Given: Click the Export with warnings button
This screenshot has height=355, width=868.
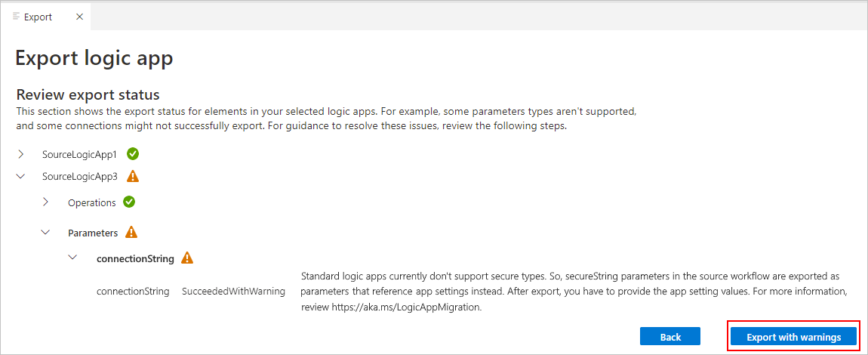Looking at the screenshot, I should point(794,337).
